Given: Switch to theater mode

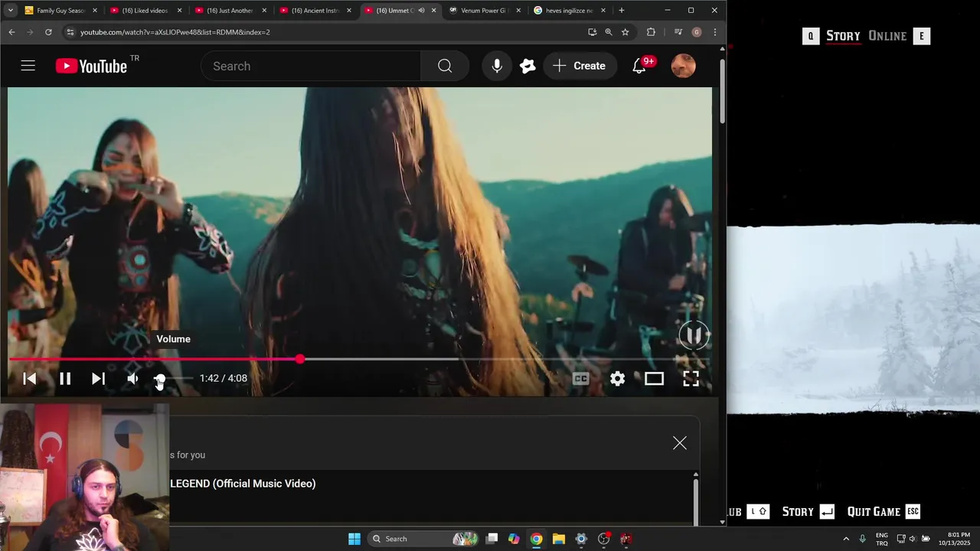Looking at the screenshot, I should tap(654, 378).
